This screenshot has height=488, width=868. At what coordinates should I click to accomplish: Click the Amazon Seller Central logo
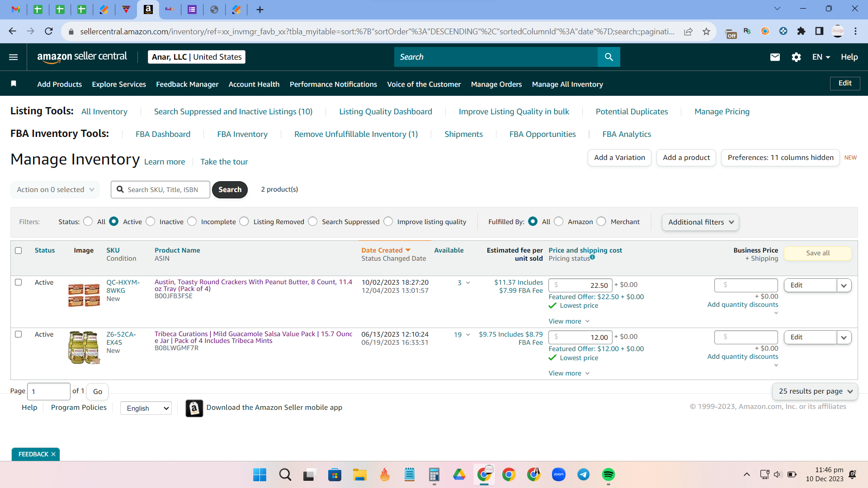click(x=82, y=57)
